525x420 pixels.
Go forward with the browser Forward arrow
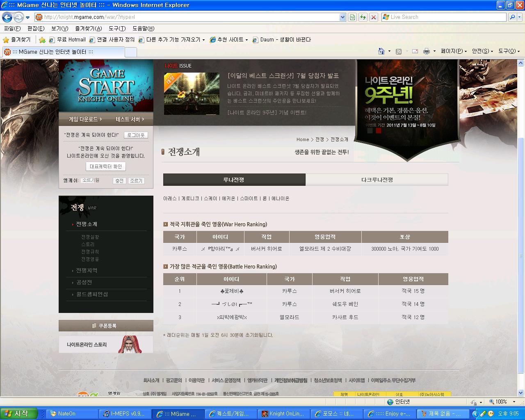(18, 17)
